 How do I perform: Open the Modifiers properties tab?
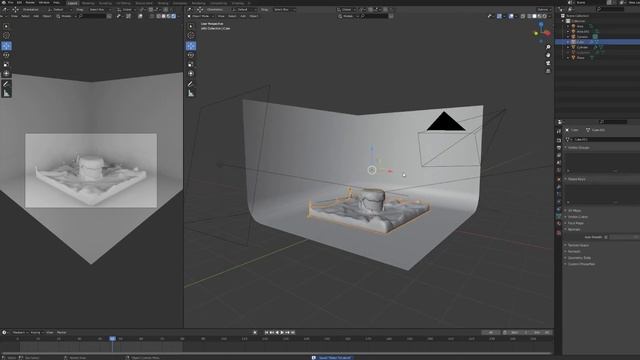(x=559, y=187)
